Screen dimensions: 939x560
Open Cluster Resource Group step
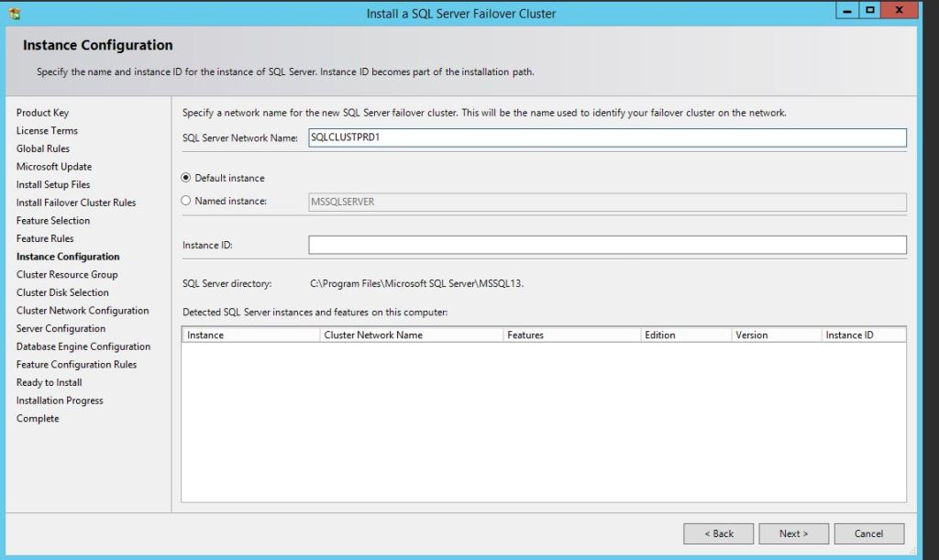67,275
